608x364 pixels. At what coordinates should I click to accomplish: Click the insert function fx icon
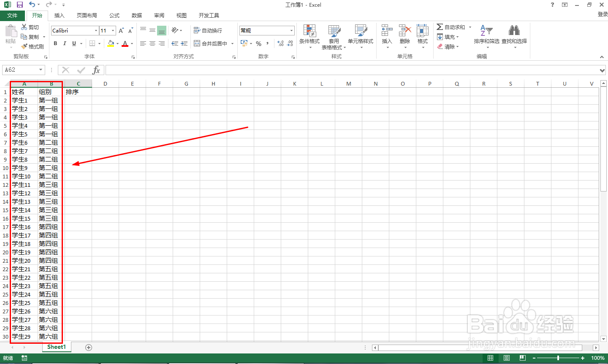pyautogui.click(x=96, y=70)
